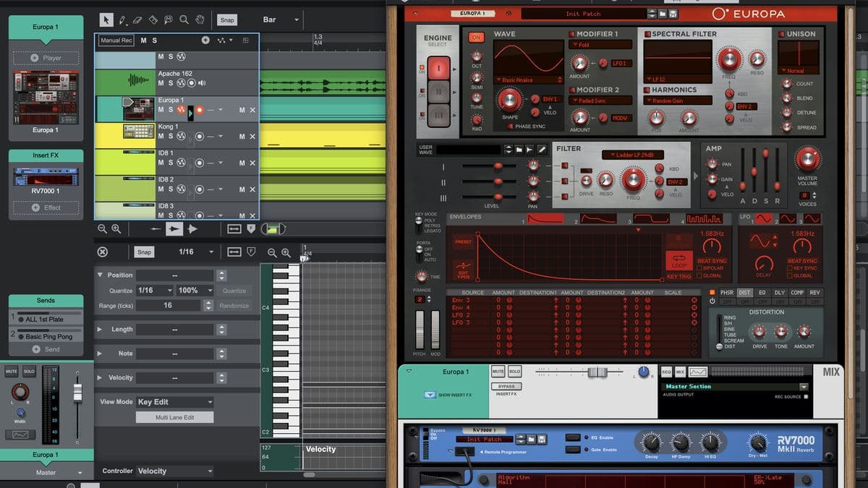The height and width of the screenshot is (488, 868).
Task: Zoom out in the track list
Action: [102, 228]
